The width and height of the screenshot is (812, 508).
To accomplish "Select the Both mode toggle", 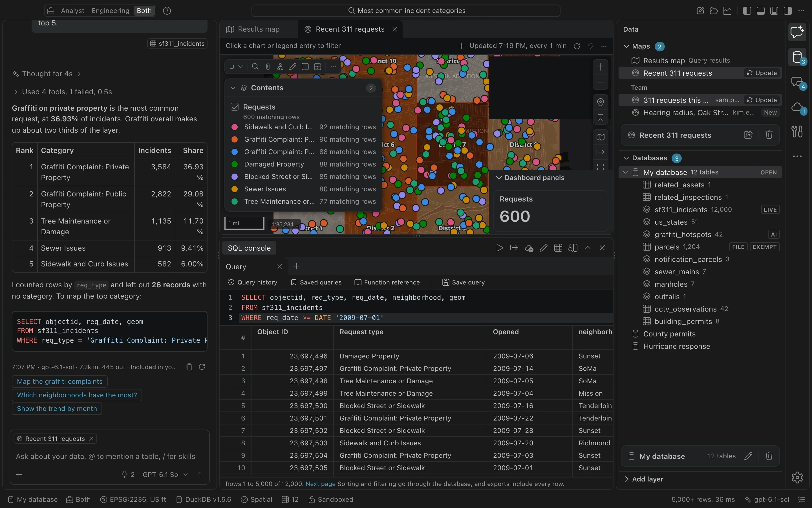I will pyautogui.click(x=144, y=11).
